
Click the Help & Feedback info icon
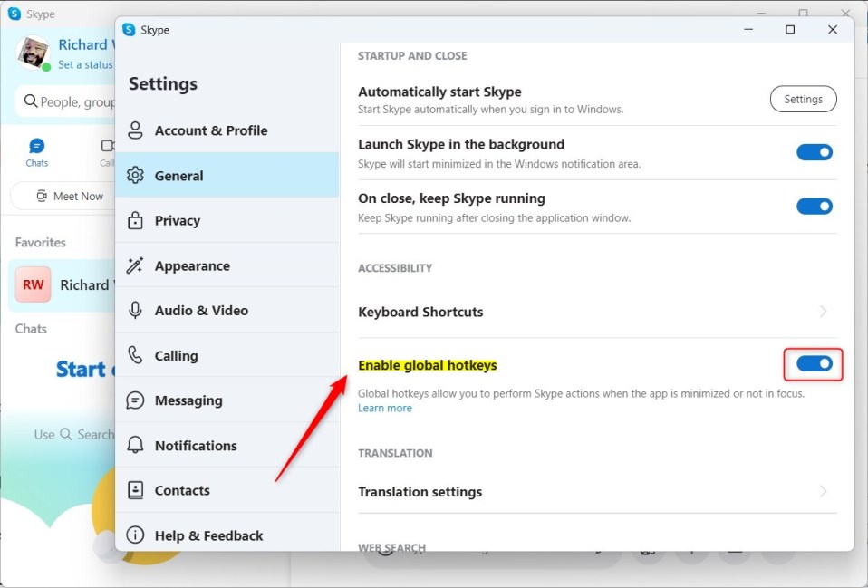pyautogui.click(x=135, y=535)
